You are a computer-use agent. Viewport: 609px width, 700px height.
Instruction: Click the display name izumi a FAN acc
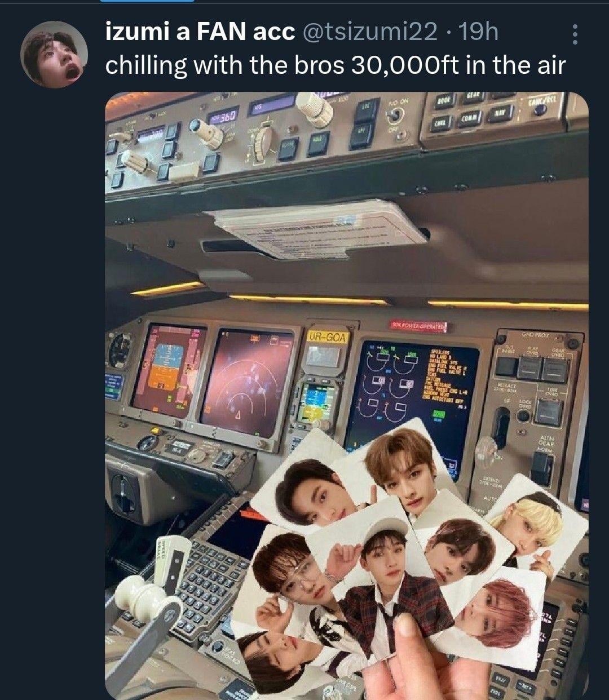pyautogui.click(x=200, y=32)
